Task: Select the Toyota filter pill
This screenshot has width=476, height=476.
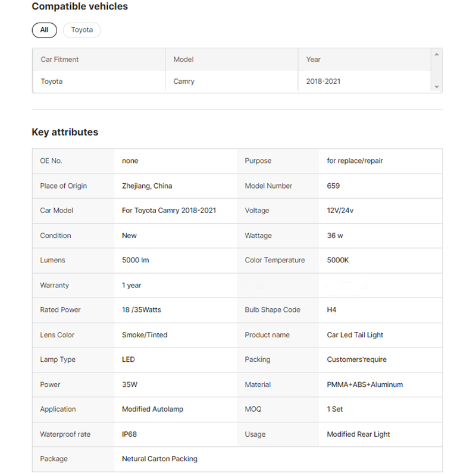Action: 82,30
